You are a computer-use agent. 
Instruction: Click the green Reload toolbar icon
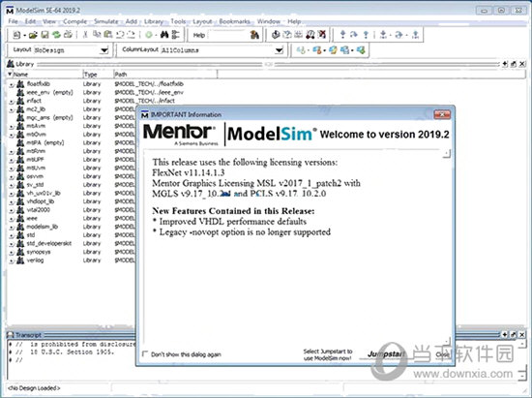[56, 35]
